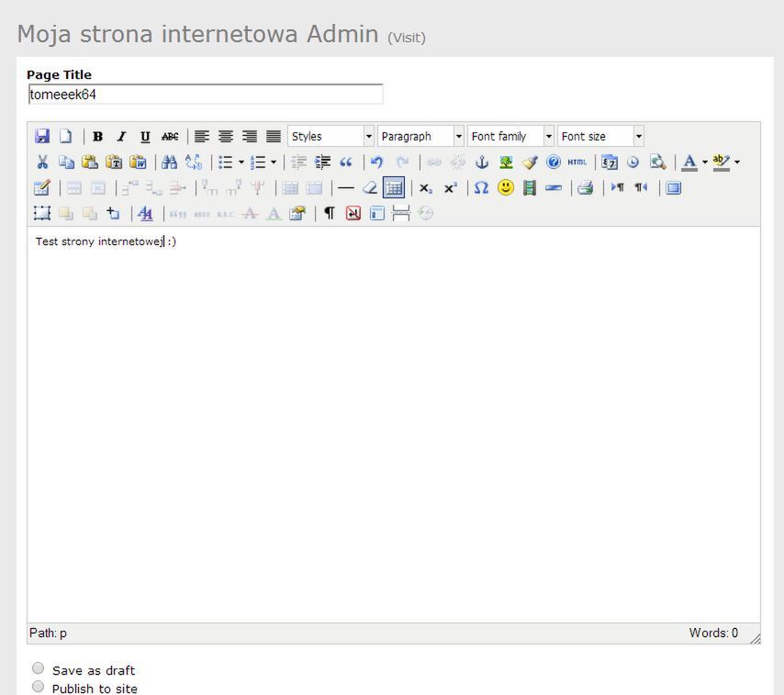This screenshot has width=784, height=695.
Task: Open Find with binoculars icon
Action: point(170,162)
